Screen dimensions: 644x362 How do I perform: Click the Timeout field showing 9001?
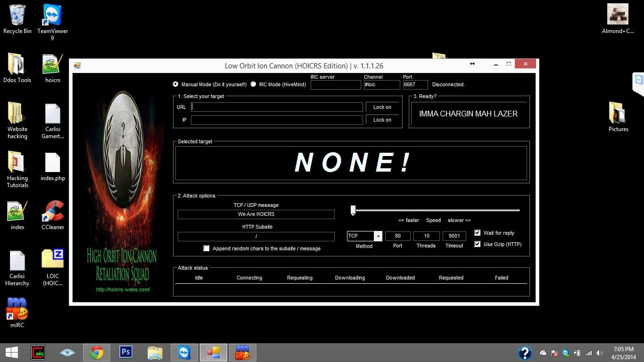click(x=454, y=236)
